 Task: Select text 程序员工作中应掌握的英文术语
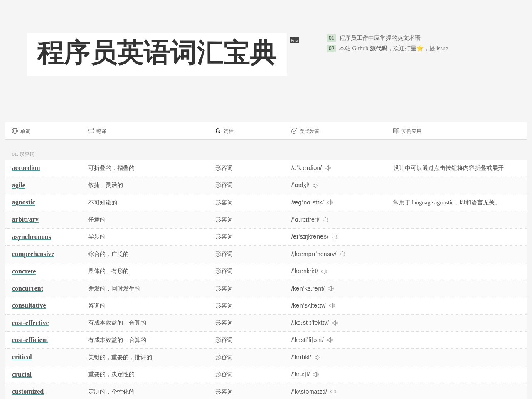click(x=380, y=38)
